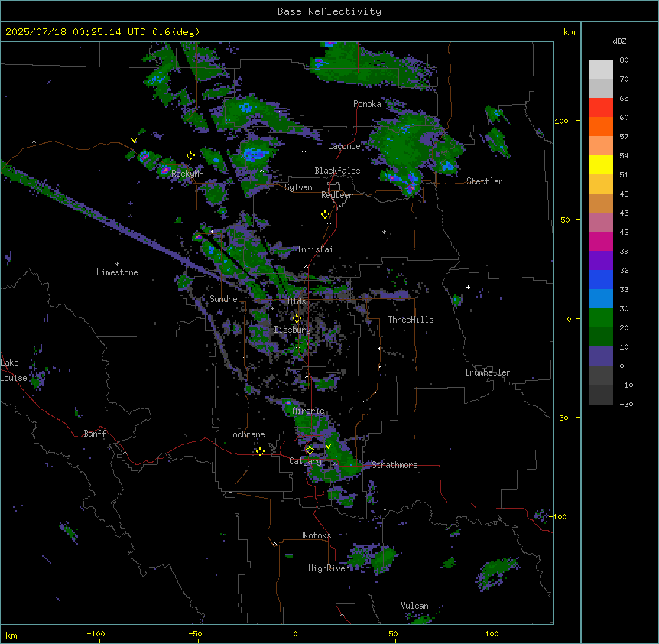
Task: Click the Vulcan label
Action: tap(414, 606)
